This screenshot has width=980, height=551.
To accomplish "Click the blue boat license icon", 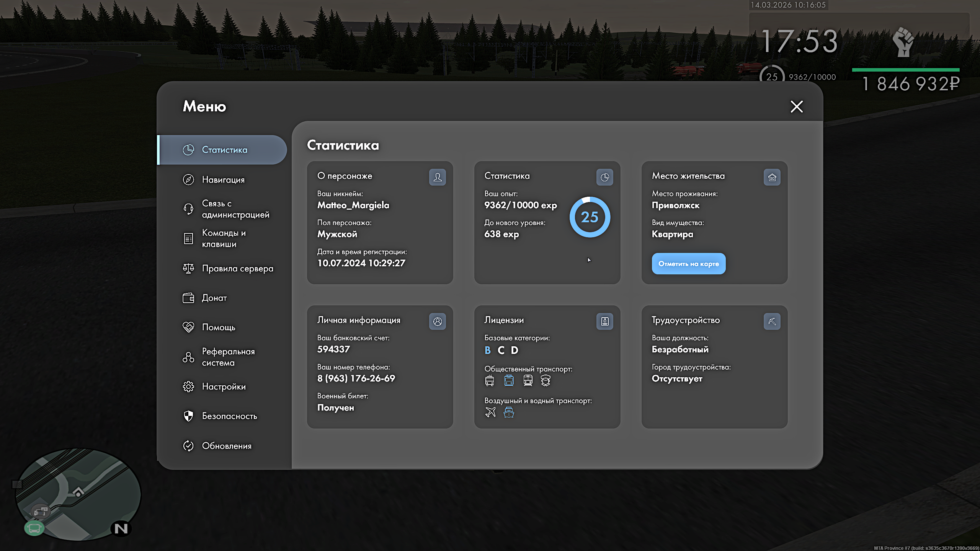I will click(x=508, y=412).
